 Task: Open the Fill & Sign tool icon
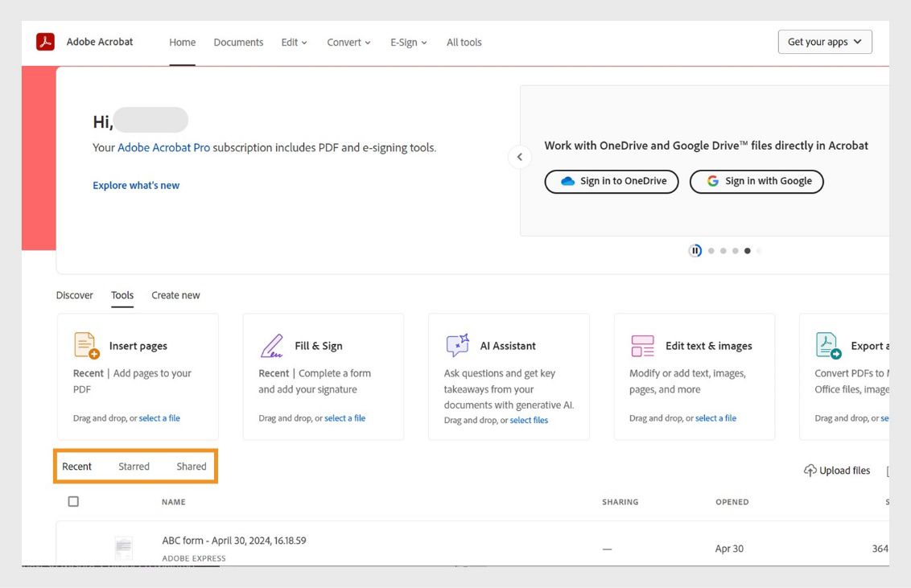pos(272,344)
